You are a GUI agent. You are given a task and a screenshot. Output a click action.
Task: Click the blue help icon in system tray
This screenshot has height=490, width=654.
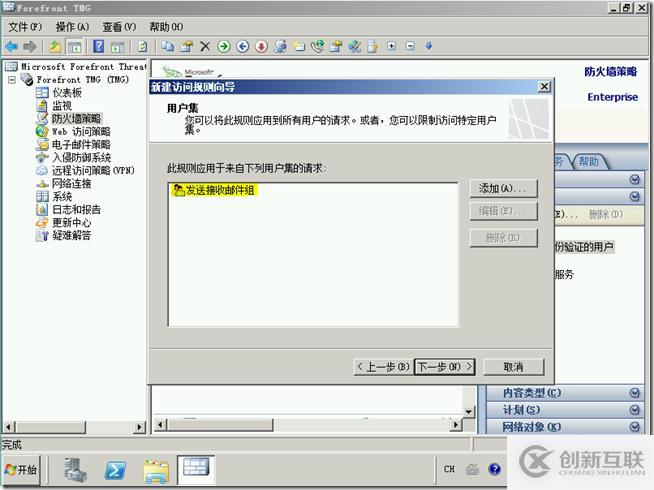pyautogui.click(x=495, y=470)
